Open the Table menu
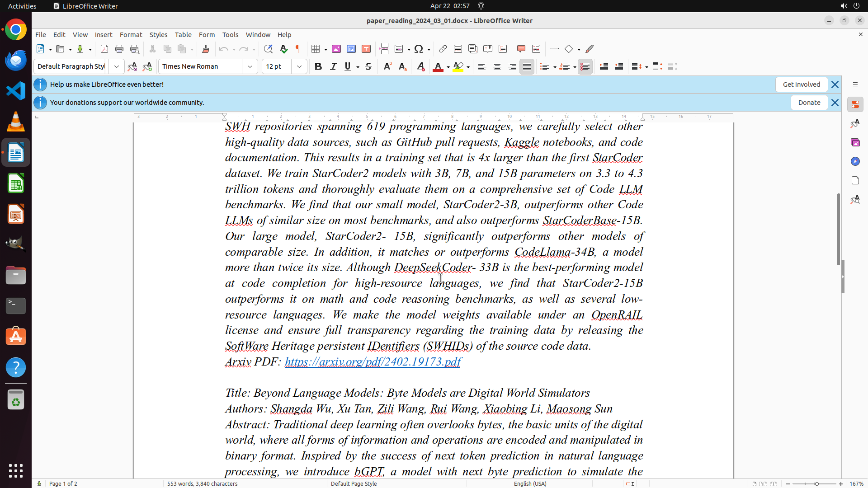This screenshot has width=868, height=488. click(183, 34)
